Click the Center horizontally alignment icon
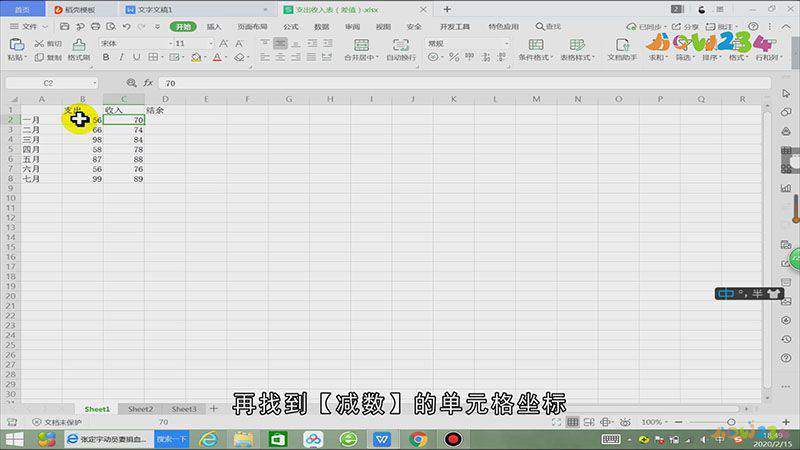Image resolution: width=800 pixels, height=450 pixels. point(281,58)
